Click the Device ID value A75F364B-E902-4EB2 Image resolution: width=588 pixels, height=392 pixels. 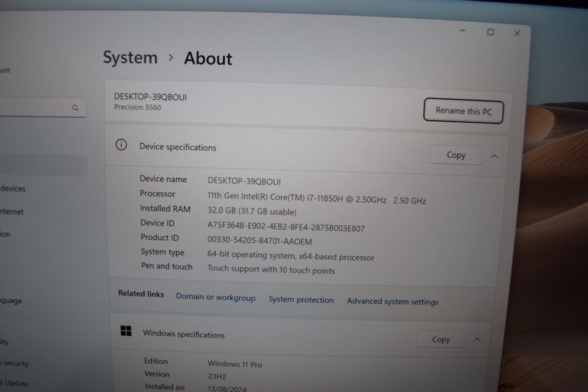(x=286, y=226)
